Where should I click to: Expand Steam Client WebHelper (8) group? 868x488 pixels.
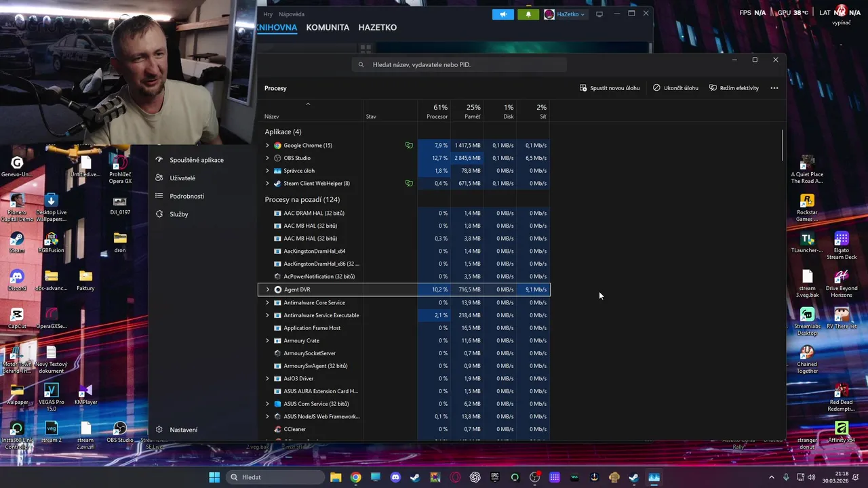267,183
